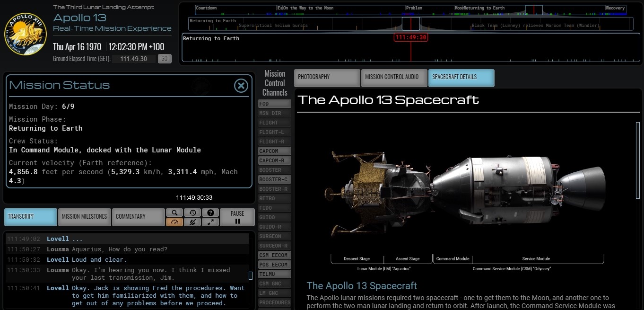
Task: Select the CAPCOM channel
Action: point(275,151)
